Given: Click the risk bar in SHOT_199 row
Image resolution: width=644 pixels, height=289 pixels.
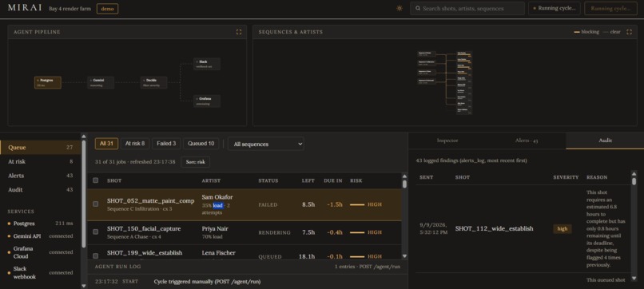Looking at the screenshot, I should coord(357,256).
